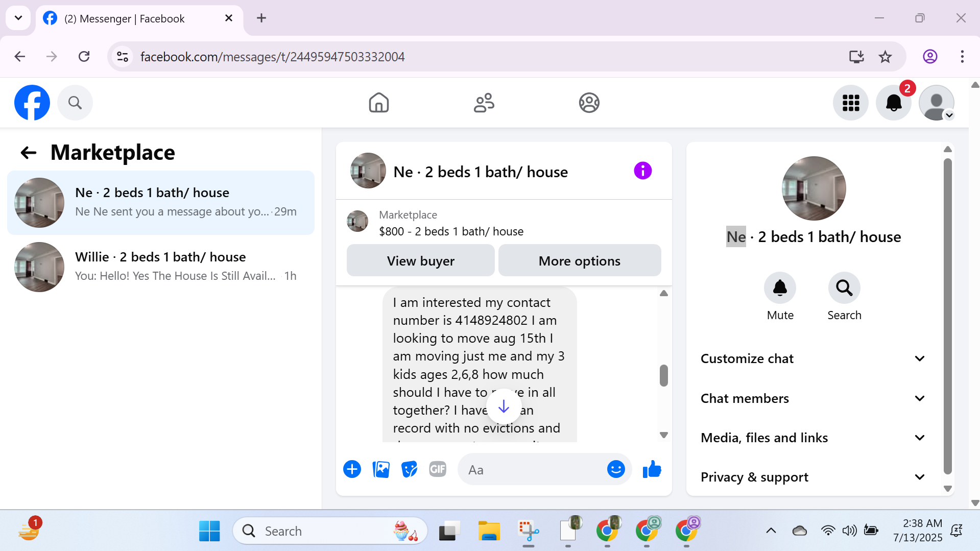Reload the Messenger page
The width and height of the screenshot is (980, 551).
84,57
